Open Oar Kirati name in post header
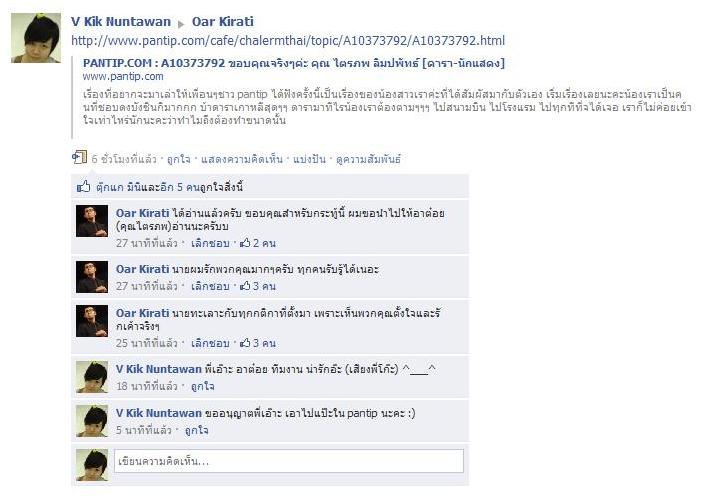Image resolution: width=707 pixels, height=499 pixels. (x=223, y=22)
